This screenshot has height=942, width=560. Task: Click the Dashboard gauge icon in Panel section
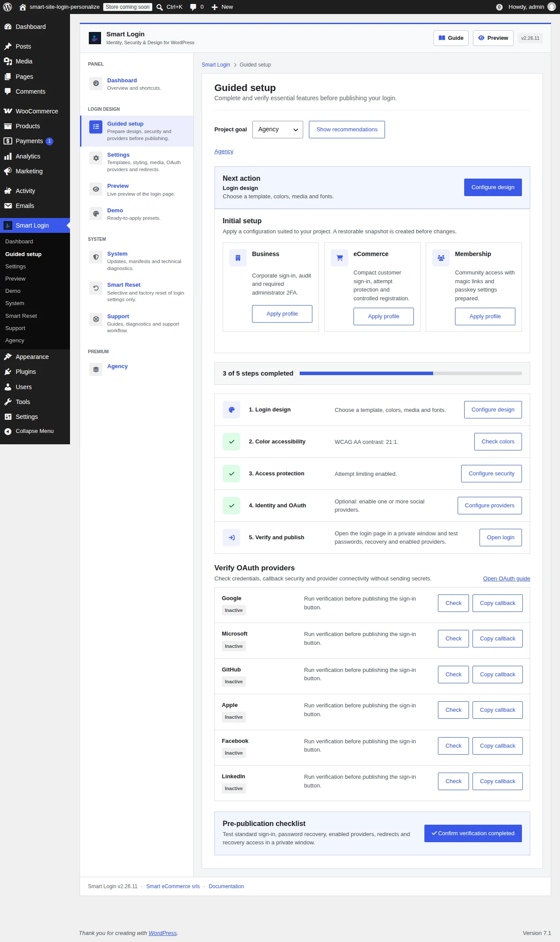click(x=96, y=83)
